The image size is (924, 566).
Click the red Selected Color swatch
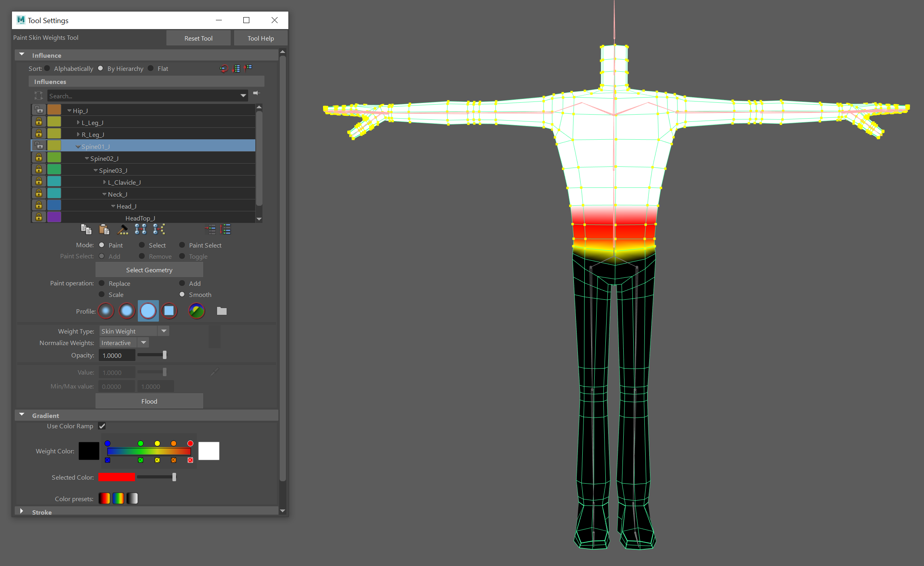pyautogui.click(x=117, y=477)
